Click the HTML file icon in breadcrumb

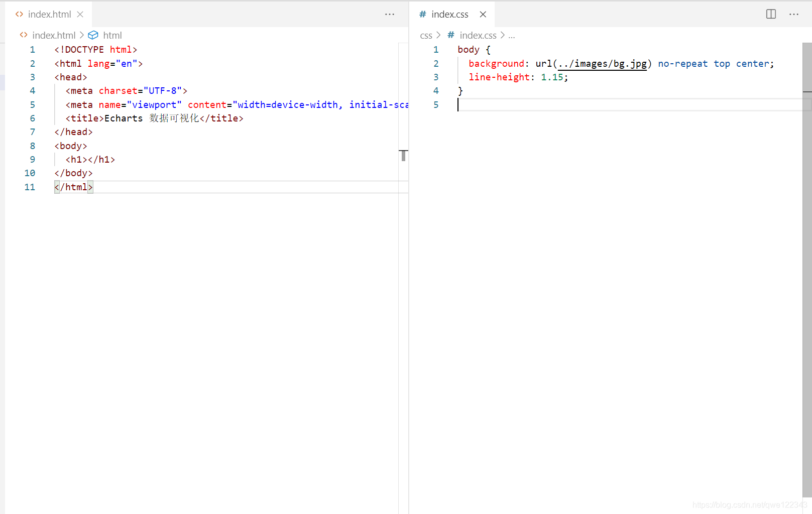pyautogui.click(x=24, y=35)
